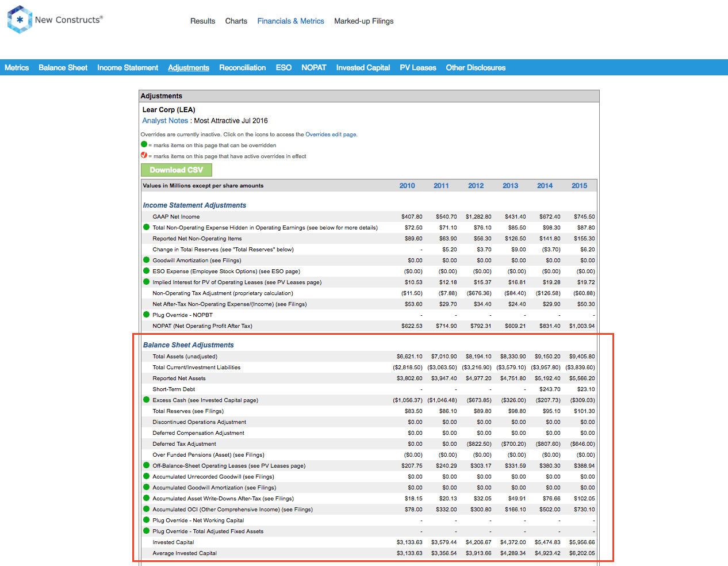Open Marked-up Filings
The height and width of the screenshot is (566, 728).
coord(364,21)
